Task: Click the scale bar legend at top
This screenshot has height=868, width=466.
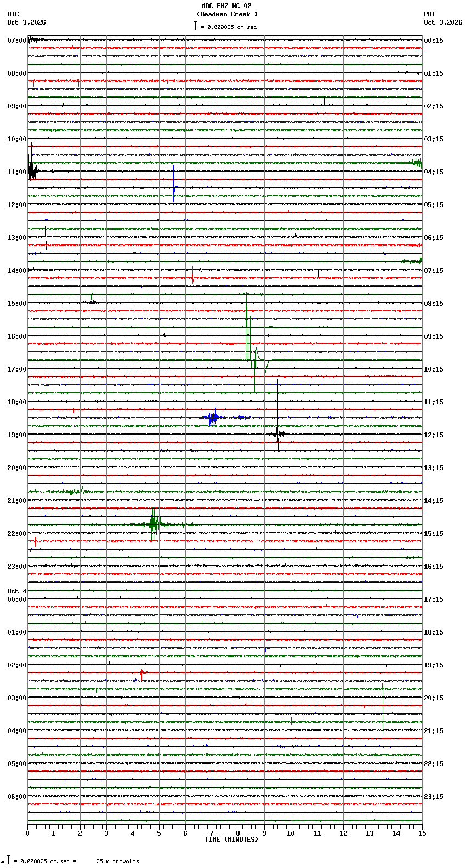Action: 225,26
